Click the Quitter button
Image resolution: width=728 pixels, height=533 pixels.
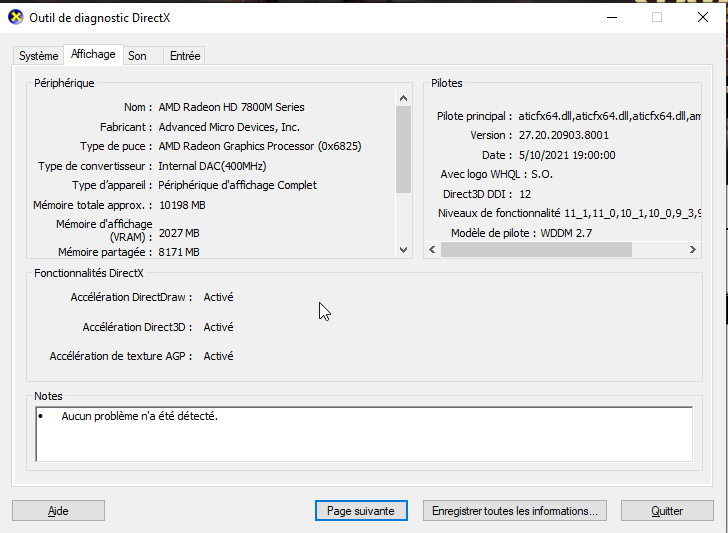(x=667, y=511)
